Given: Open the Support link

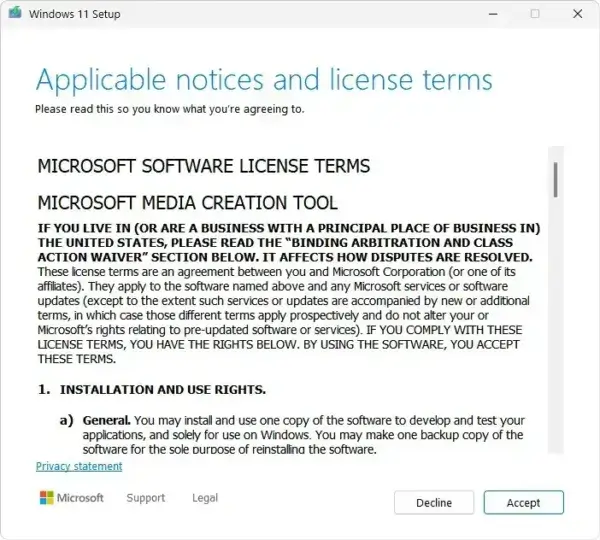Looking at the screenshot, I should [146, 498].
